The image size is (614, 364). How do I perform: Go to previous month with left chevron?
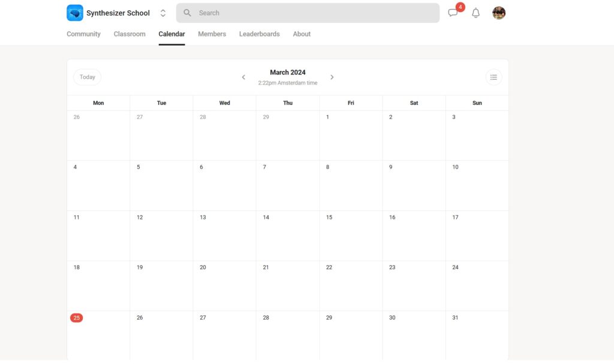tap(243, 77)
